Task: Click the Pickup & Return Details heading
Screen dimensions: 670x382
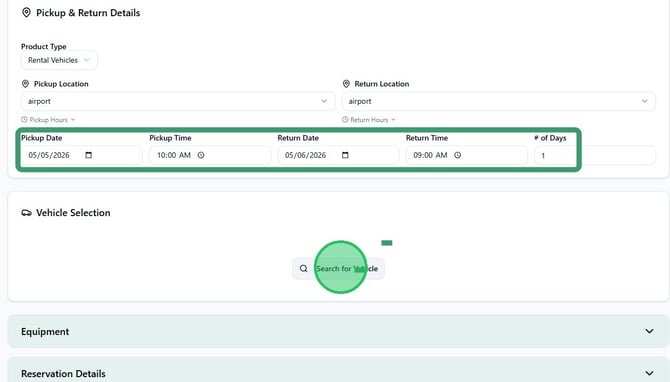Action: click(88, 13)
